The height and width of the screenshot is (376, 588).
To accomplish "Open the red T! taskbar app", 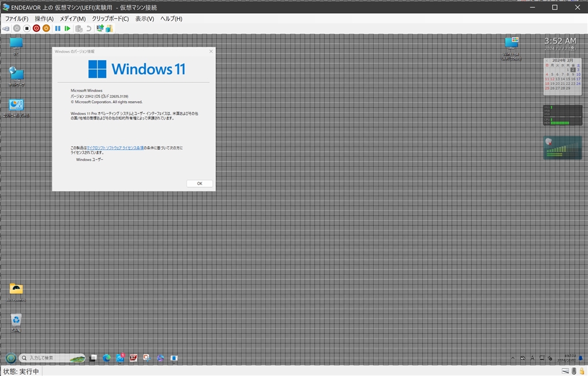I will tap(133, 358).
